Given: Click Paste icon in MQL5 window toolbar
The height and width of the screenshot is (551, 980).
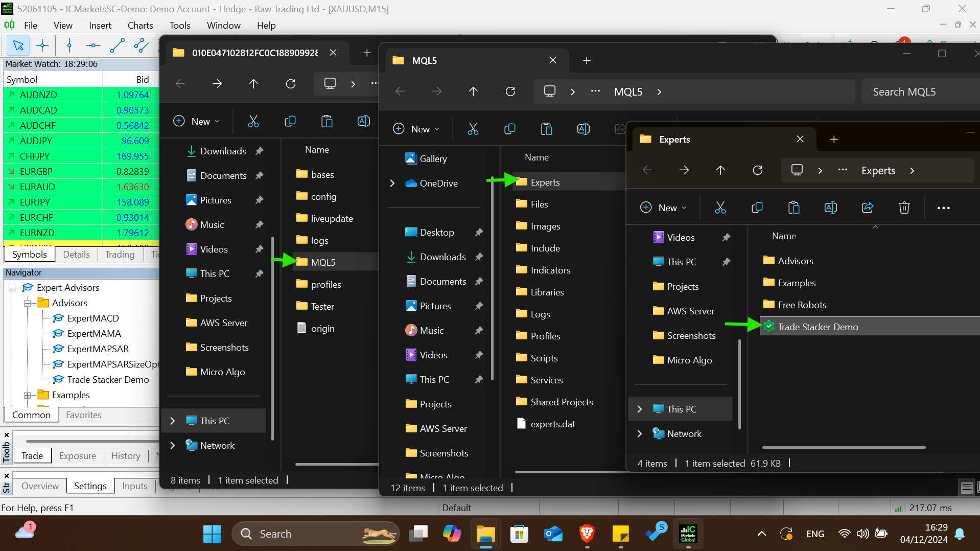Looking at the screenshot, I should pos(547,129).
